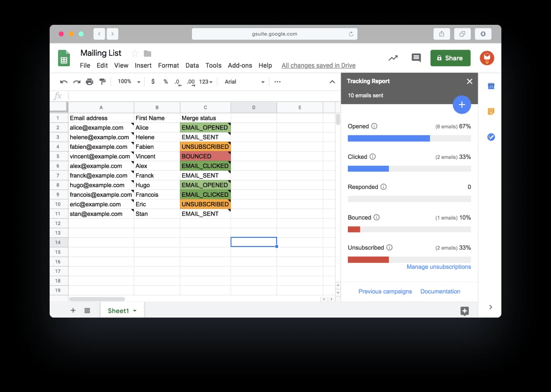The image size is (551, 392).
Task: Click info icon next to Bounced
Action: [376, 217]
